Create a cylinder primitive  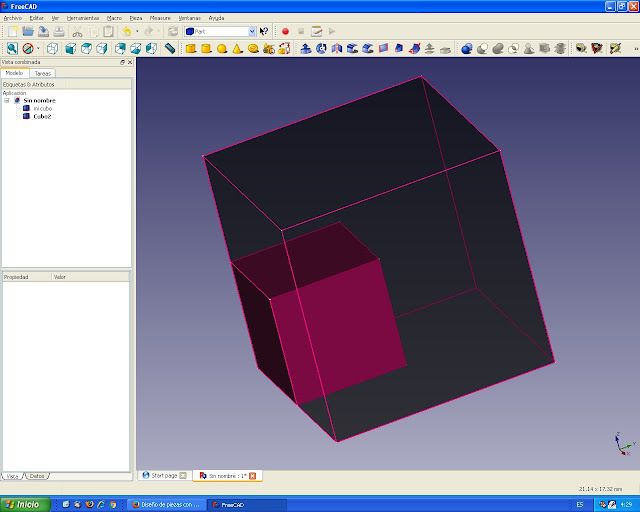pos(207,49)
